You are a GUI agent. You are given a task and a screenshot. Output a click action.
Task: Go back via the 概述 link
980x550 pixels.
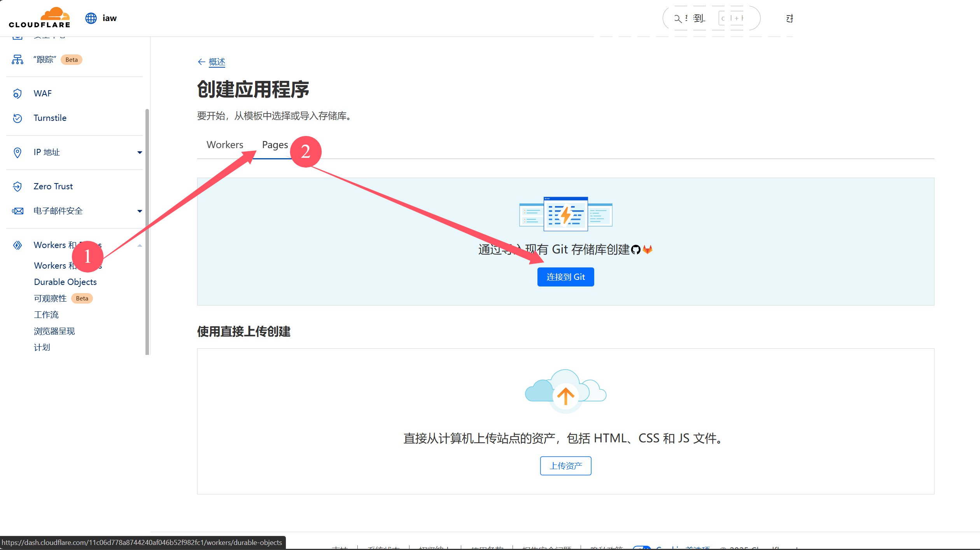[217, 62]
